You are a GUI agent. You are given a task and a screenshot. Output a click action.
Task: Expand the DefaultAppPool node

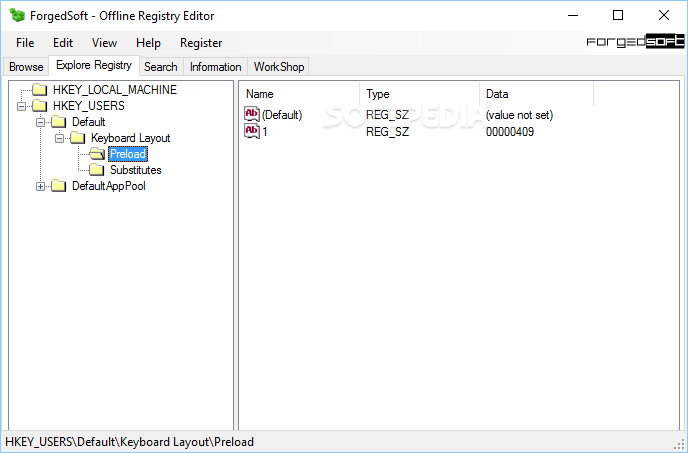pos(40,187)
